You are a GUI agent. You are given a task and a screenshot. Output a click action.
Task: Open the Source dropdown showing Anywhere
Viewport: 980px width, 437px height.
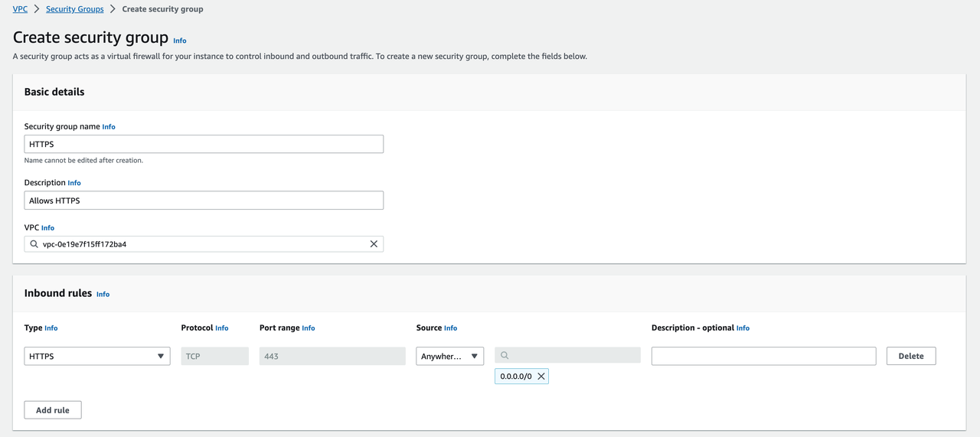tap(450, 356)
